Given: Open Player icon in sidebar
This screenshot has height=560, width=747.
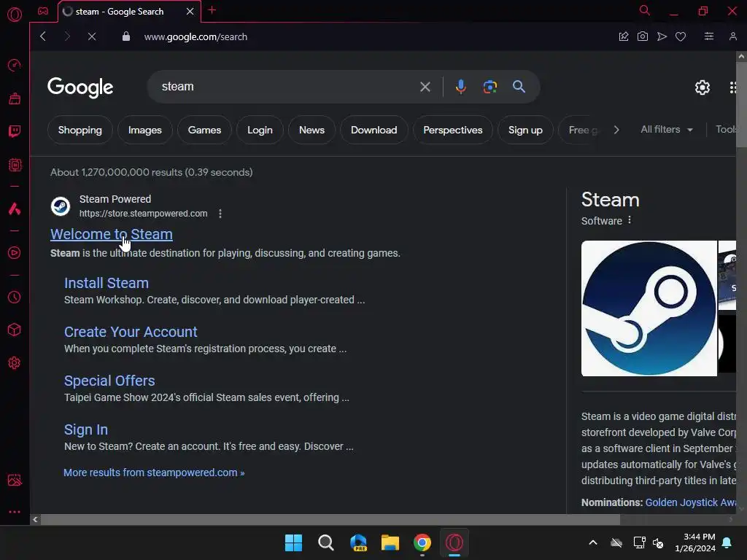Looking at the screenshot, I should (15, 252).
